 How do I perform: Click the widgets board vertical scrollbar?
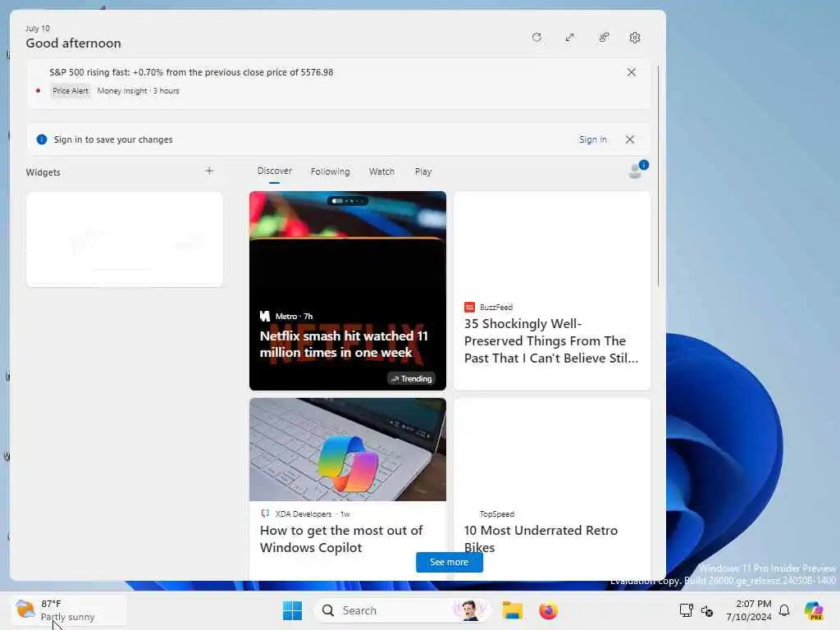[659, 176]
